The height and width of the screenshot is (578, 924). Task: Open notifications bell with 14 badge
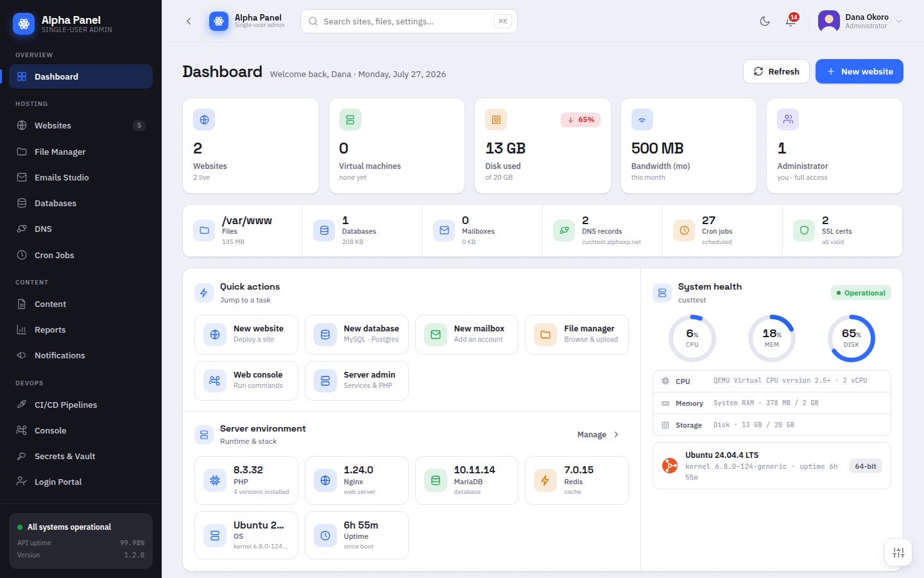[x=791, y=21]
